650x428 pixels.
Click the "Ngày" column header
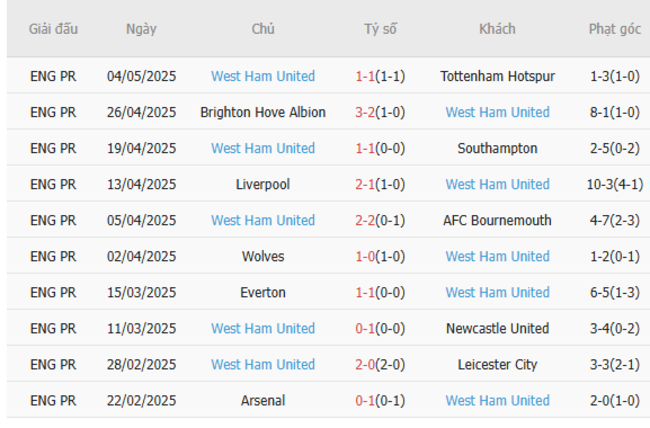tap(141, 29)
